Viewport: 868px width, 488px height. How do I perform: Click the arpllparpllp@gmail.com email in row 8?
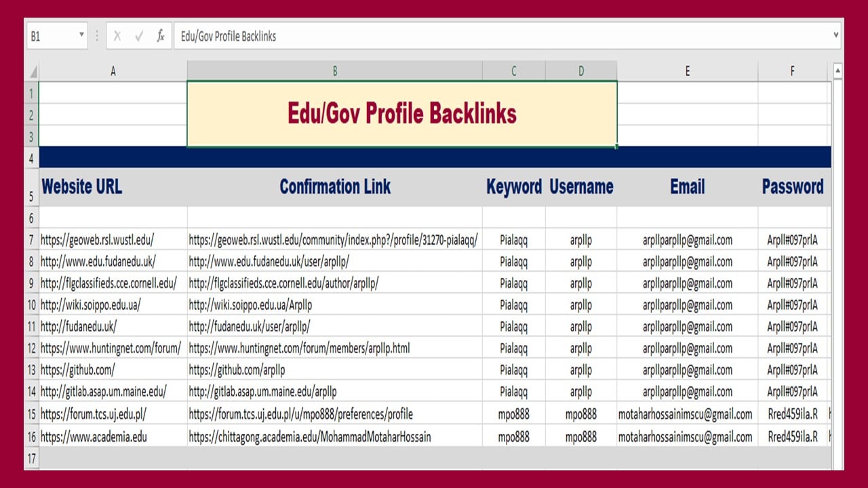(687, 262)
